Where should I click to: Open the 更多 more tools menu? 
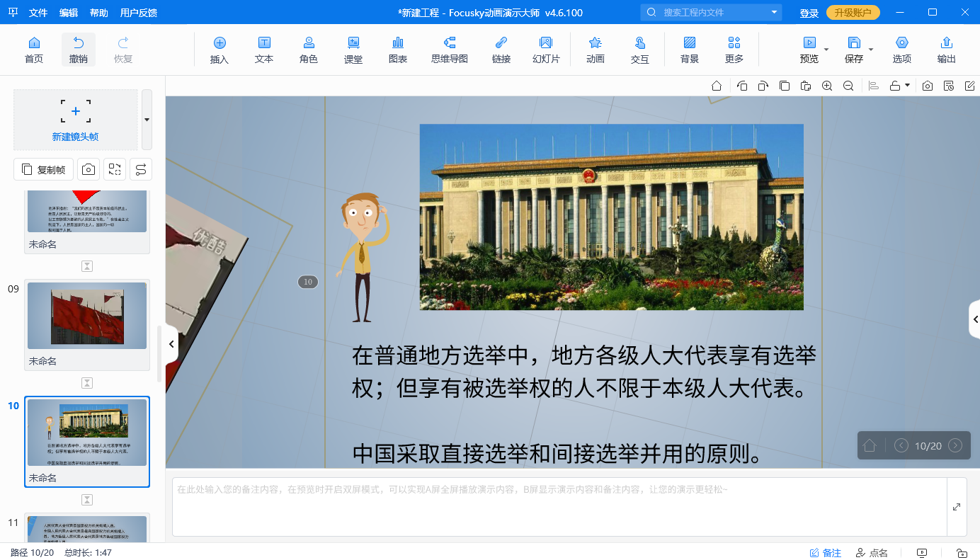click(734, 50)
